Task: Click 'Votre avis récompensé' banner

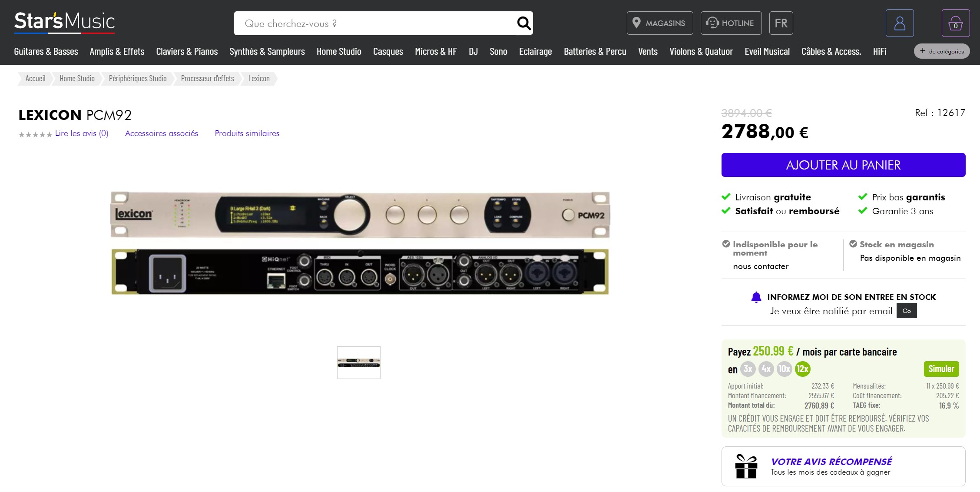Action: (x=843, y=466)
